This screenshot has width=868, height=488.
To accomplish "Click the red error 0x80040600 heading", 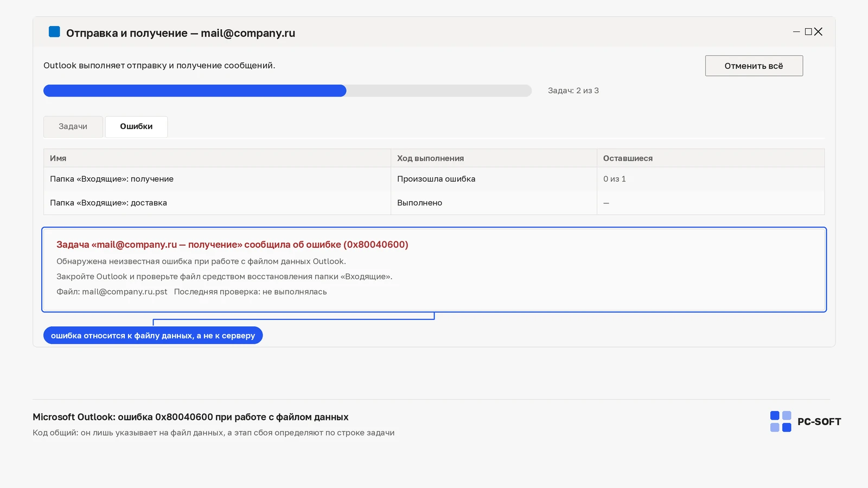I will (x=232, y=245).
